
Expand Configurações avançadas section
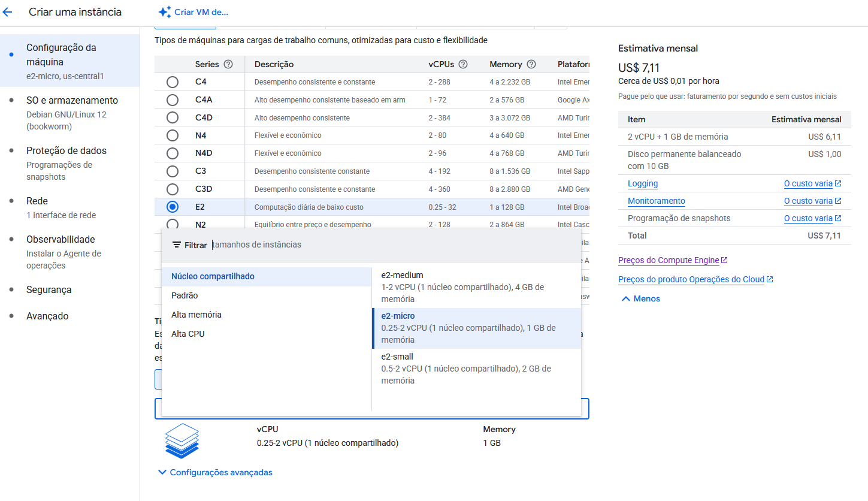(x=215, y=472)
